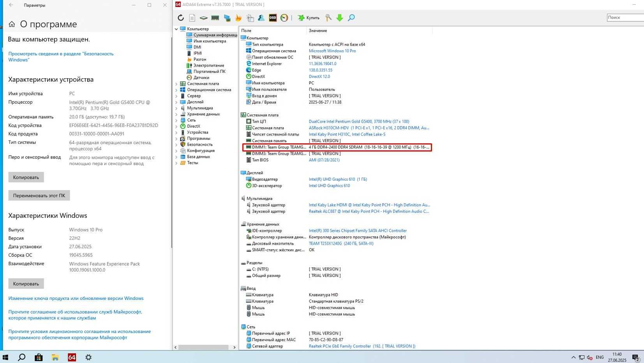The image size is (644, 363).
Task: Click the home icon in Settings
Action: click(12, 24)
